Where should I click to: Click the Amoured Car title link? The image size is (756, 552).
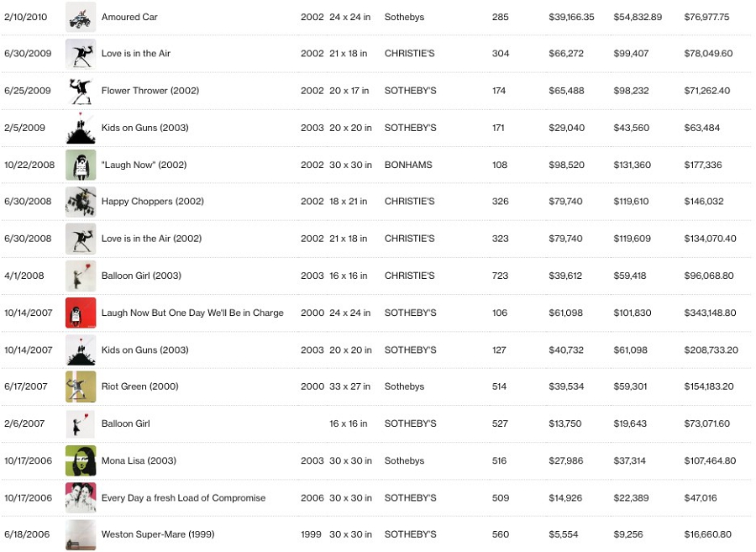point(129,17)
